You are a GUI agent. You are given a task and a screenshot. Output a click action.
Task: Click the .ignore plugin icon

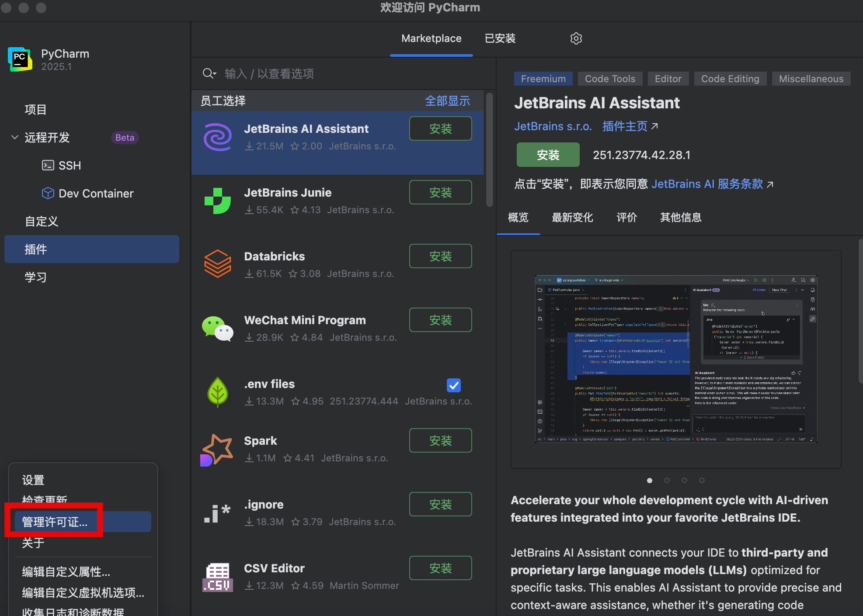217,513
